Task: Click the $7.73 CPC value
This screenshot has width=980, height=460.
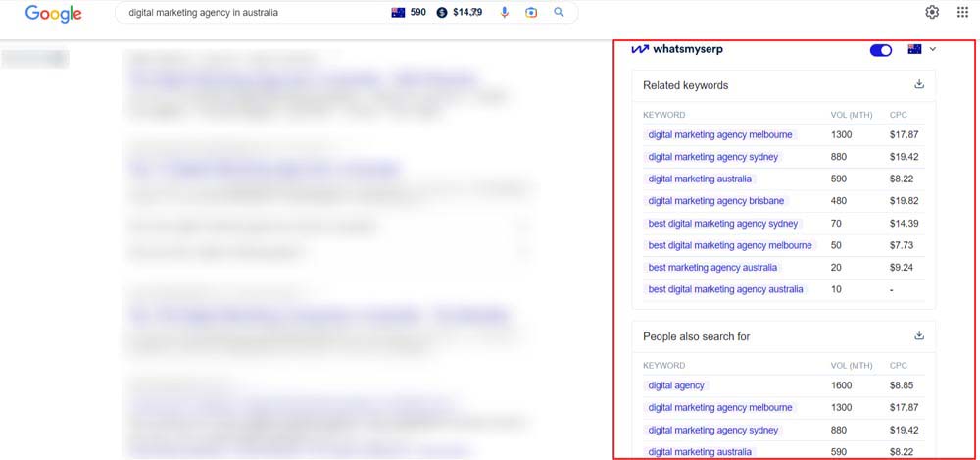Action: coord(902,245)
